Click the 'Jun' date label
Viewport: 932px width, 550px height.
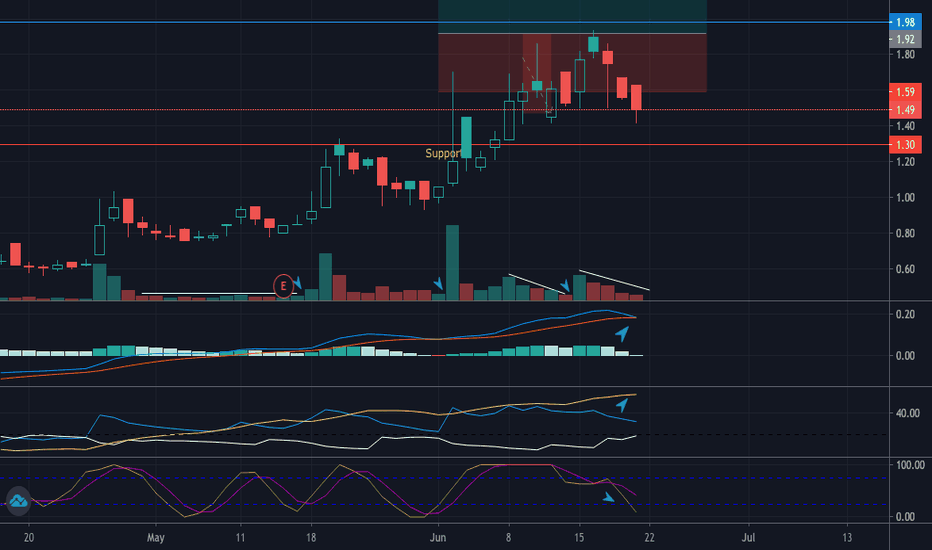(437, 538)
